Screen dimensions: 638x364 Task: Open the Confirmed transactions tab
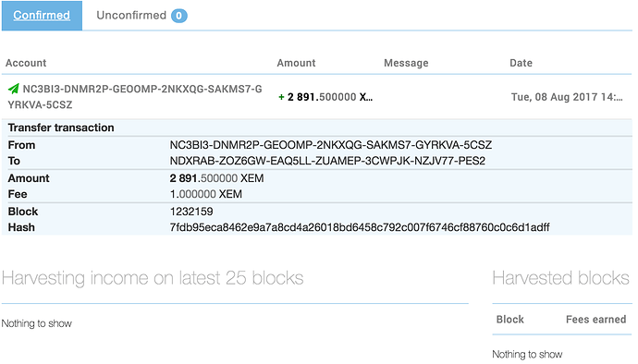pyautogui.click(x=42, y=16)
